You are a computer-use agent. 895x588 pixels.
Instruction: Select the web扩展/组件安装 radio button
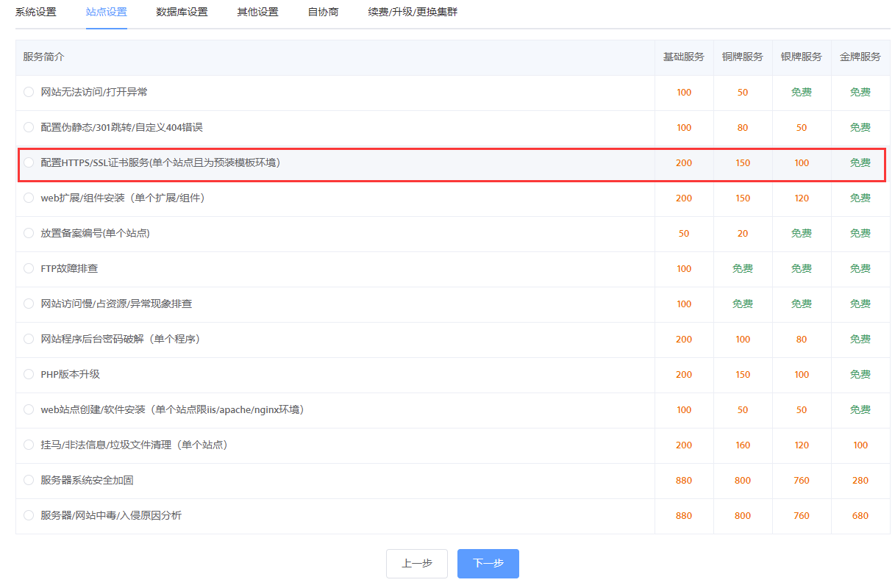pos(29,198)
